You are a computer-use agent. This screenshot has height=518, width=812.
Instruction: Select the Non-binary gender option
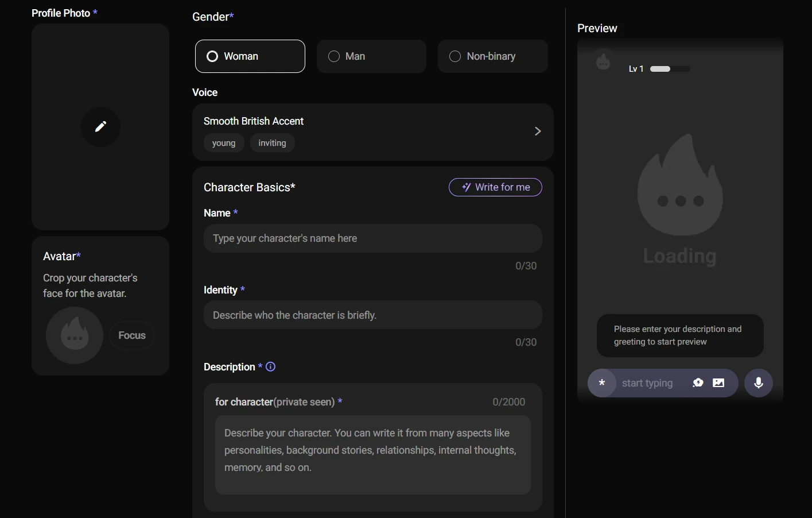492,56
